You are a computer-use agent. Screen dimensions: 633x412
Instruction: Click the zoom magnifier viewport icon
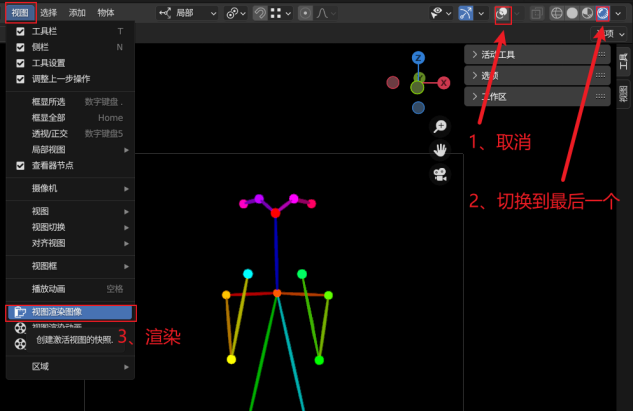440,126
